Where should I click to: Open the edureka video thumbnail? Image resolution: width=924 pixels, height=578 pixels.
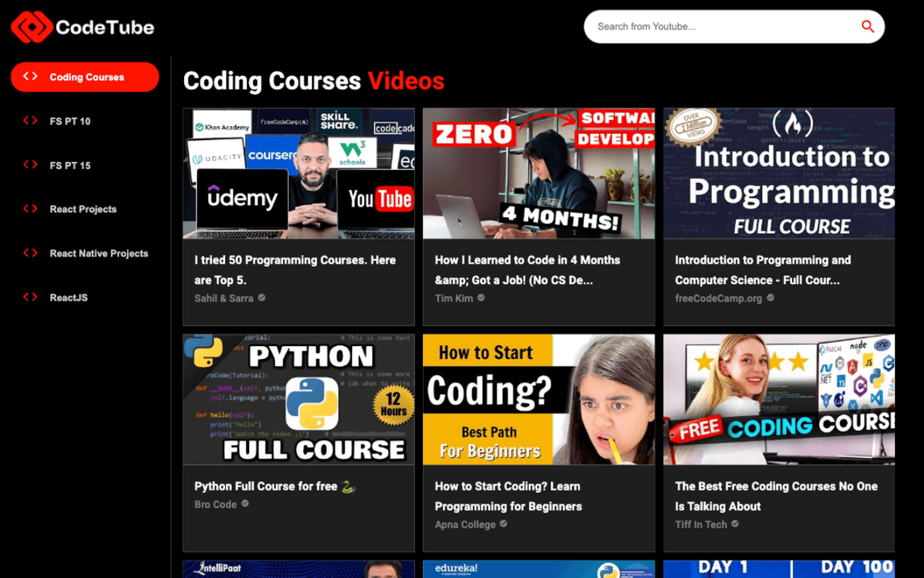pos(539,569)
